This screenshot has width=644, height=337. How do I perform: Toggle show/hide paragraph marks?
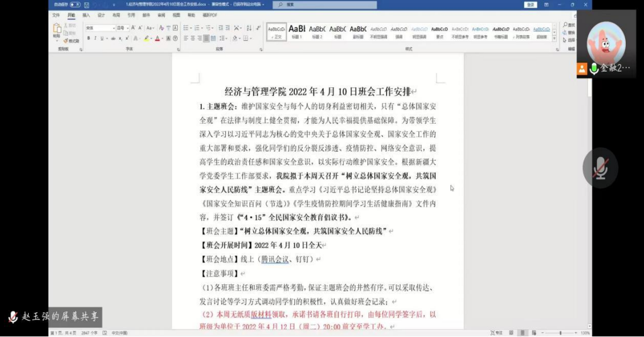(x=258, y=28)
